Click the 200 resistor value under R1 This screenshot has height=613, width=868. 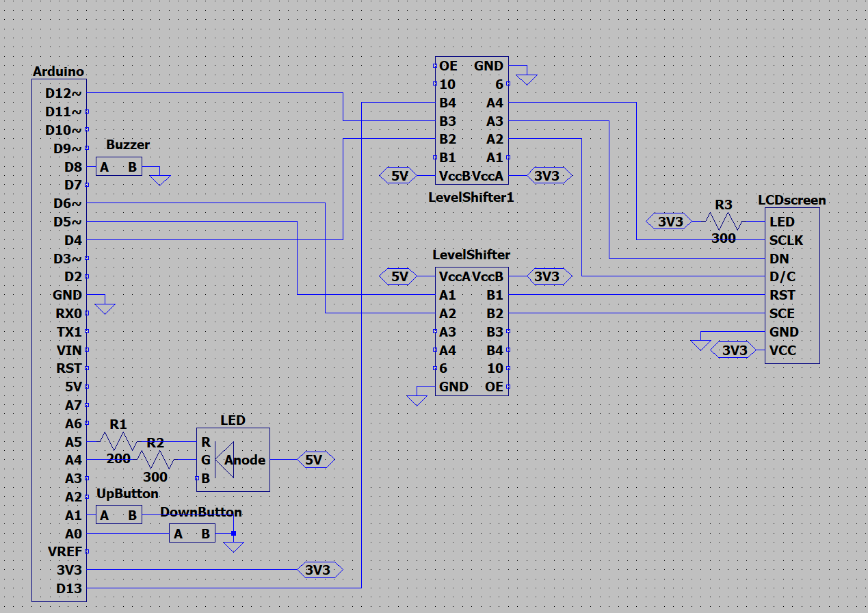pos(118,459)
